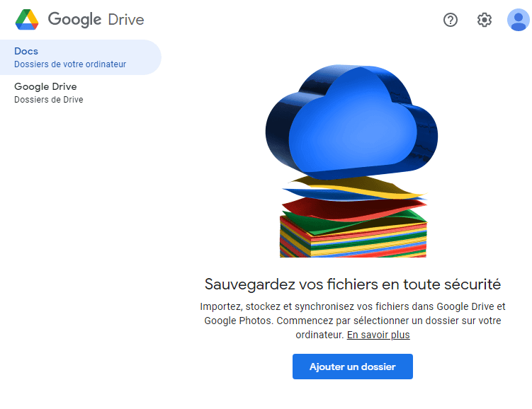Click the Google Drive triangle logo
532x409 pixels.
[x=27, y=20]
